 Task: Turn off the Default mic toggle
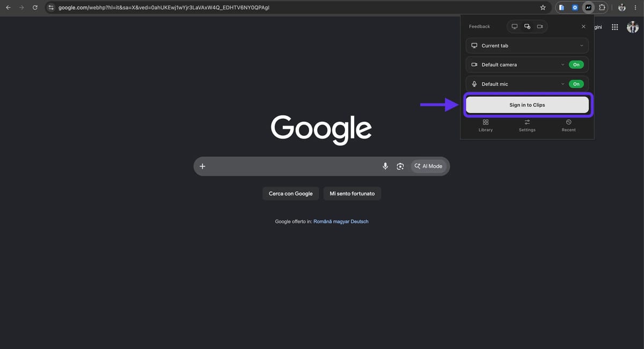click(x=576, y=84)
